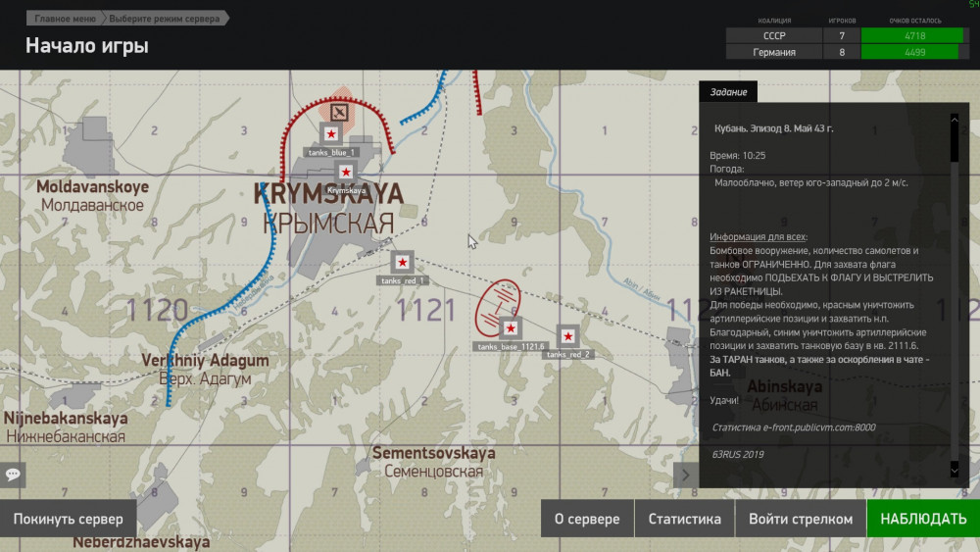
Task: Collapse the mission panel with the arrow
Action: tap(686, 476)
